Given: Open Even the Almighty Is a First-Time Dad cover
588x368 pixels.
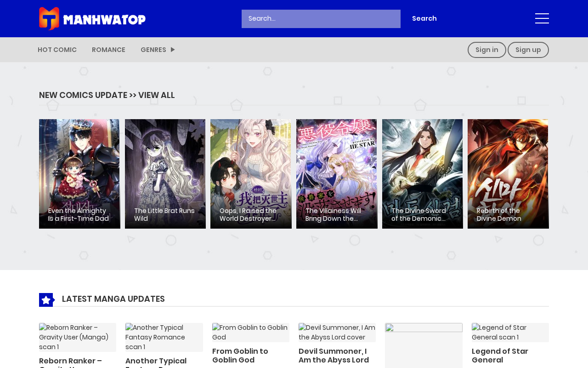Looking at the screenshot, I should [x=79, y=174].
